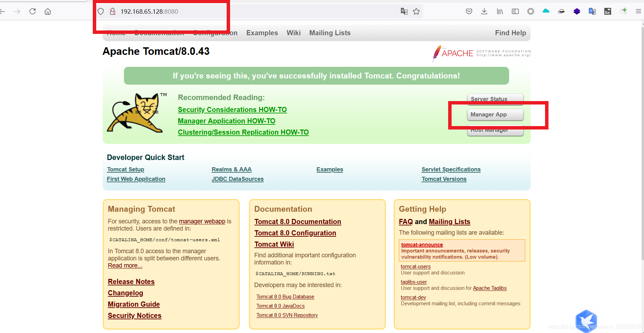Open the Changelog link
This screenshot has height=333, width=644.
tap(125, 293)
